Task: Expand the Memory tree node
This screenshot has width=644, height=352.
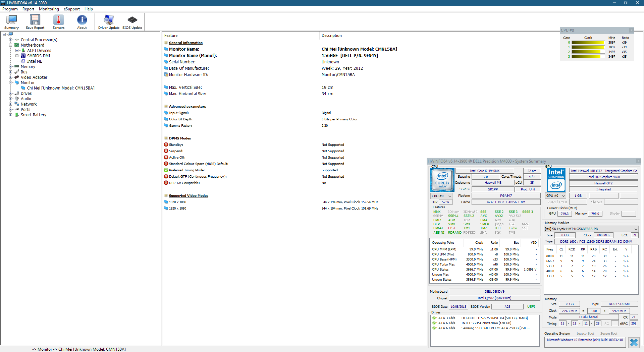Action: (10, 66)
